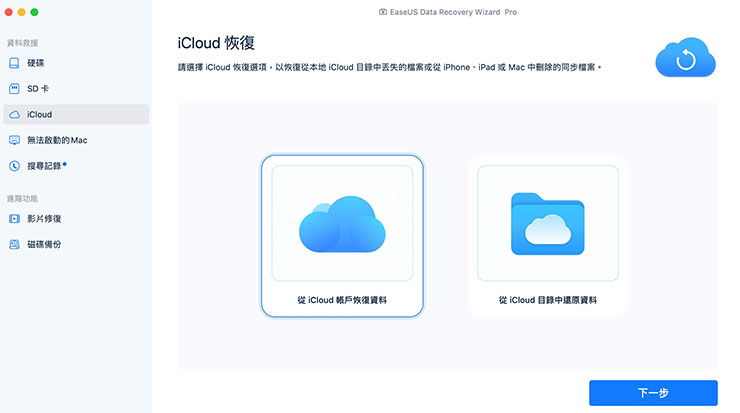Click the camera icon beside the EaseUS window title
Viewport: 740px width, 413px height.
[x=383, y=12]
